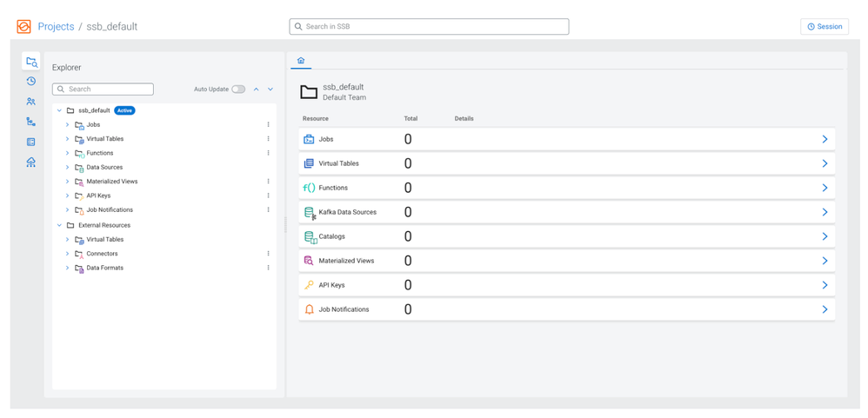Open the History clock sidebar icon
Screen dimensions: 868x418
tap(31, 82)
